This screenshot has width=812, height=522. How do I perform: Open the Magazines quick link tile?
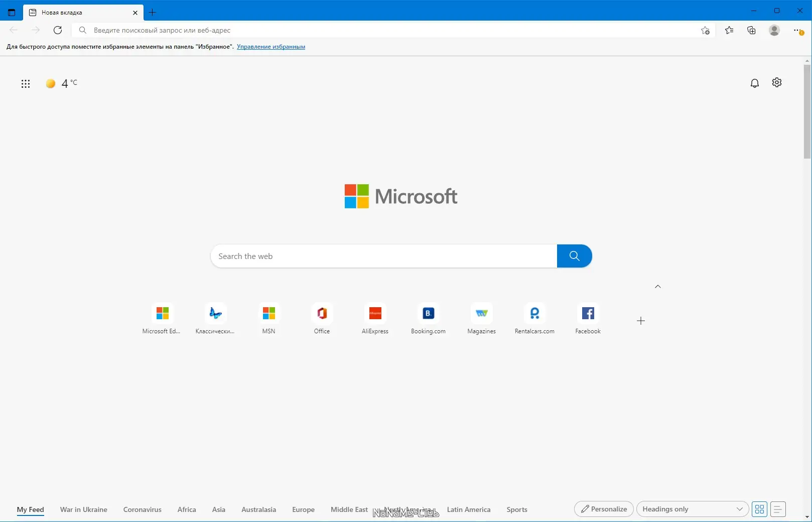(x=482, y=319)
